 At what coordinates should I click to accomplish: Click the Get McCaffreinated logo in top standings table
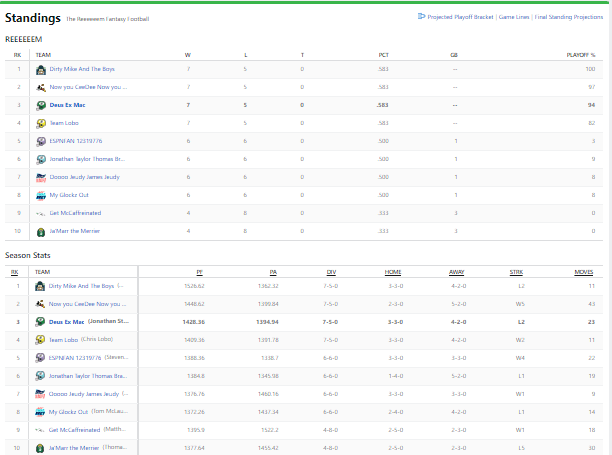(41, 213)
